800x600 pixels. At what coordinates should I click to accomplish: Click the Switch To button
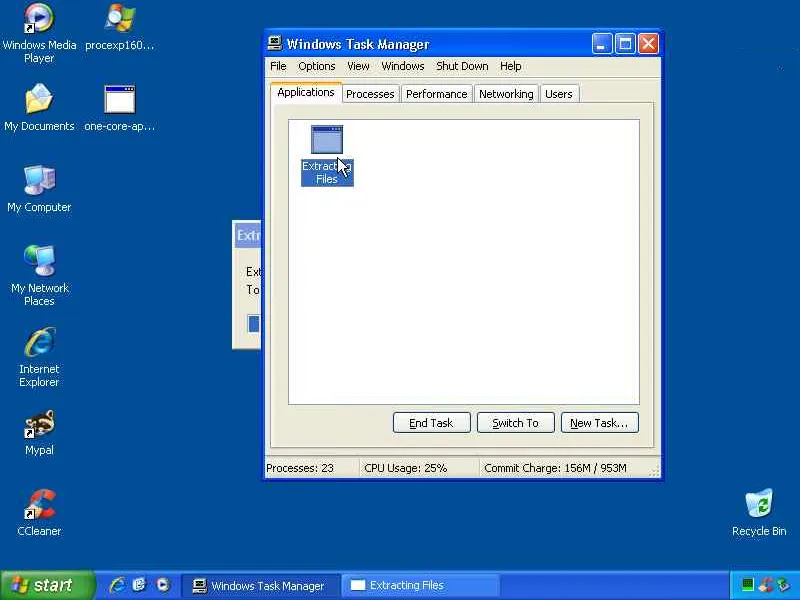pos(515,423)
